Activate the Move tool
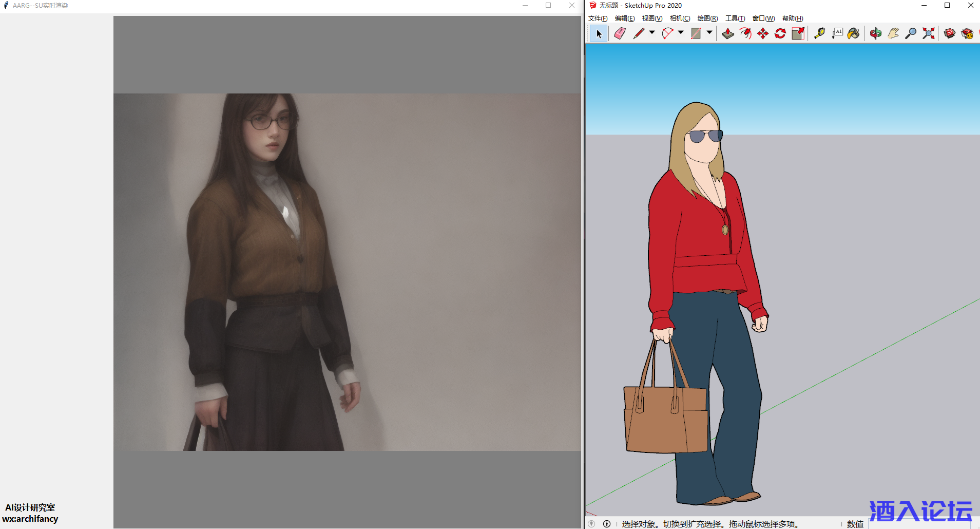The image size is (980, 529). click(x=763, y=33)
